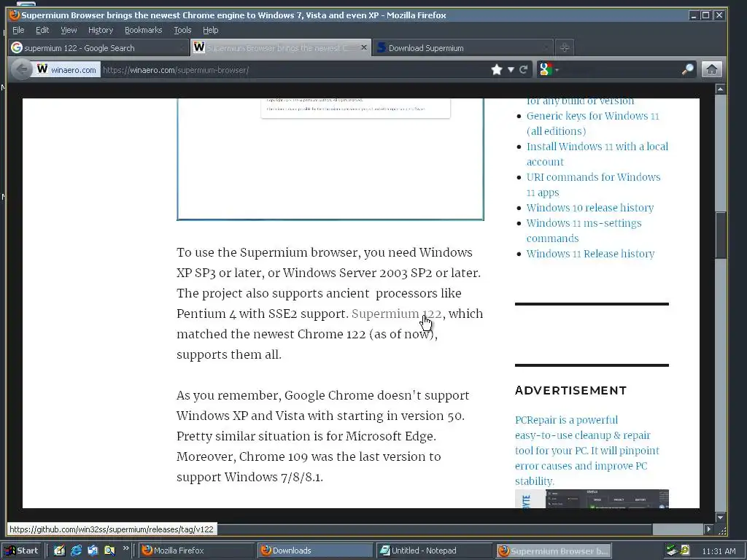Image resolution: width=747 pixels, height=560 pixels.
Task: Minimize the Firefox window
Action: click(x=694, y=15)
